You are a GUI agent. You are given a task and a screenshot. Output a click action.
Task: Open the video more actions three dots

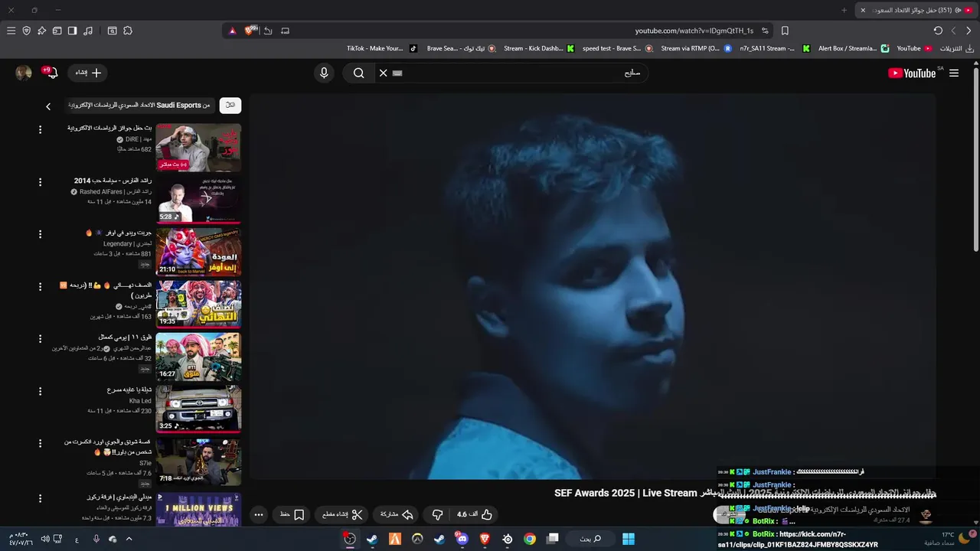coord(259,514)
